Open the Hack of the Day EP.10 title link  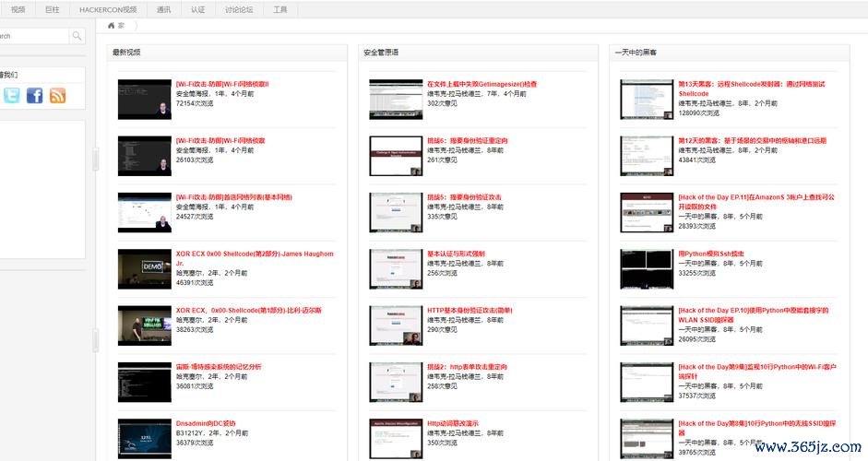click(x=754, y=315)
